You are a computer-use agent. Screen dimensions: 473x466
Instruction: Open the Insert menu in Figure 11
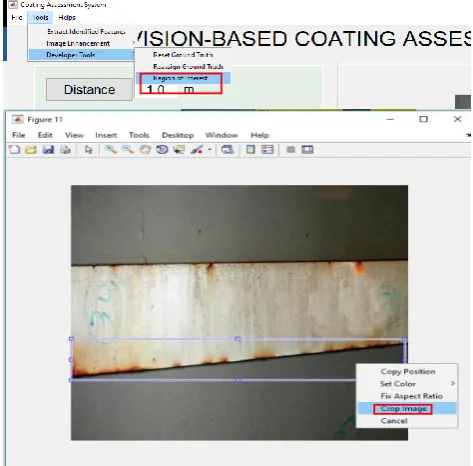106,135
